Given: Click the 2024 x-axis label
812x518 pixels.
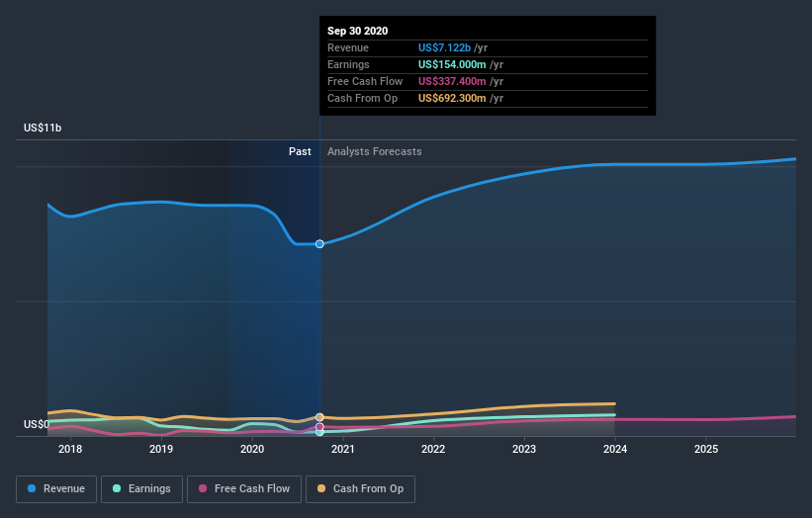Looking at the screenshot, I should pyautogui.click(x=615, y=449).
